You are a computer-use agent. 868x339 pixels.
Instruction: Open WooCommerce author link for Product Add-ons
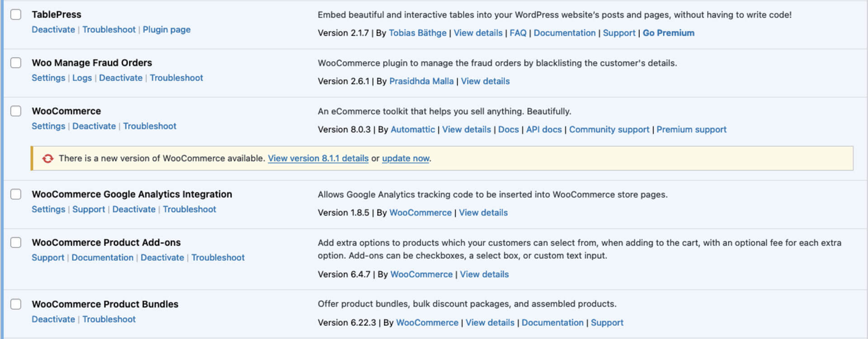421,274
